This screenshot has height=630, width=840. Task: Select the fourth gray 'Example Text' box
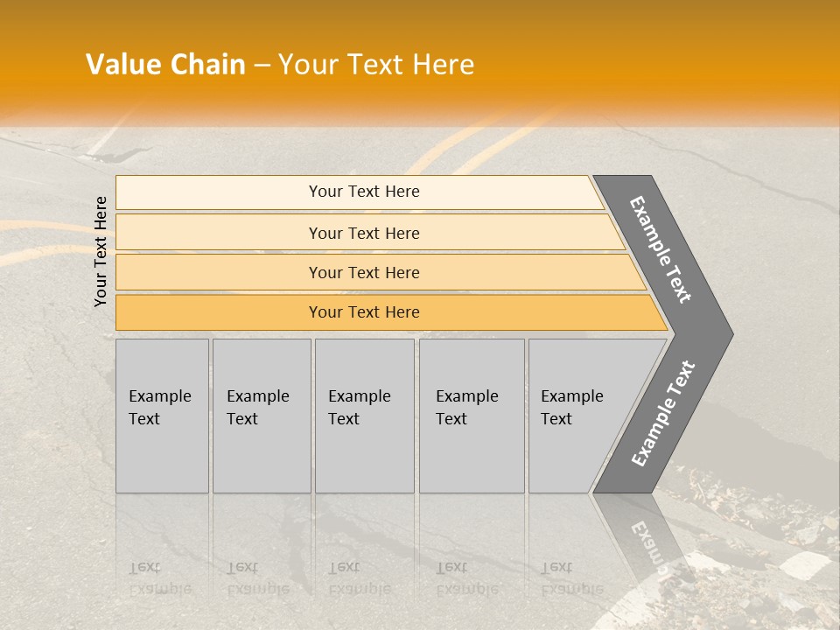point(472,416)
